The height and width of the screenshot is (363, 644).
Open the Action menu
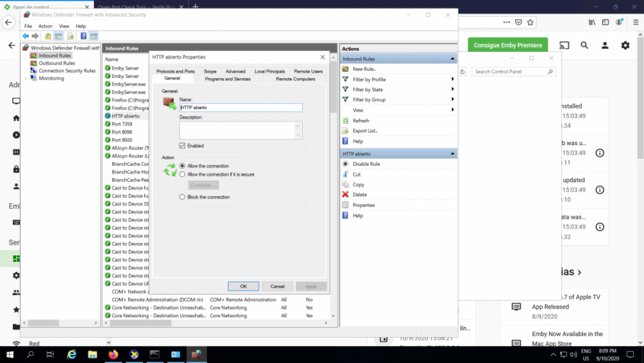point(45,26)
